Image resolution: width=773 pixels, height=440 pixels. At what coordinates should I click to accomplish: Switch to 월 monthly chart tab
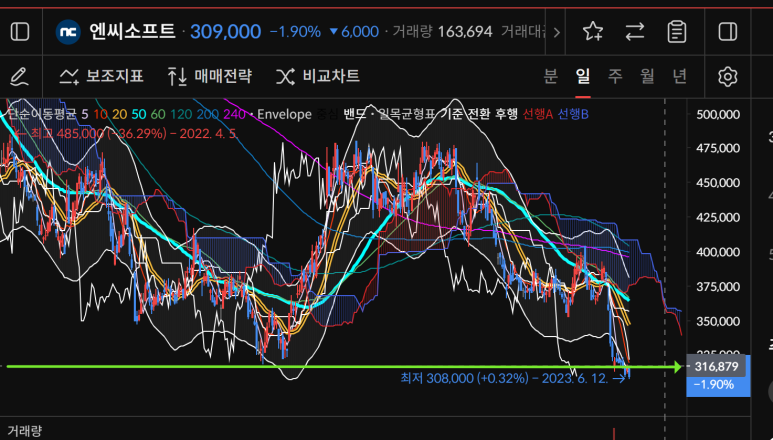(647, 76)
